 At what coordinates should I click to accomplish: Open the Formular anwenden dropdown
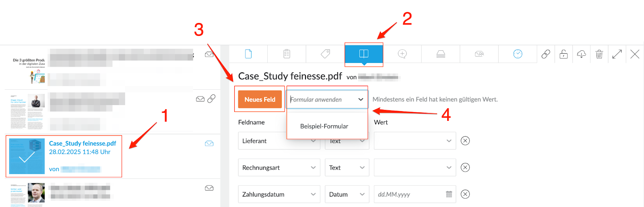pos(327,99)
